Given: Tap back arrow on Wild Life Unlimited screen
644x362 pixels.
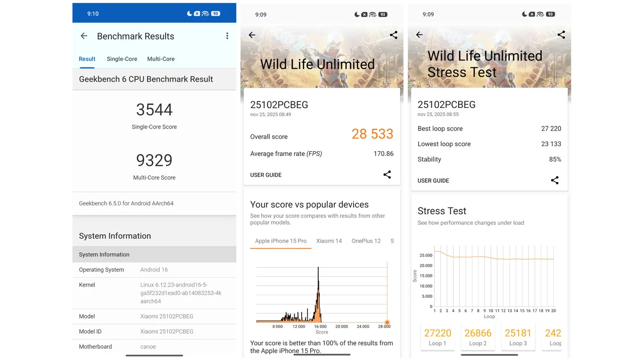Looking at the screenshot, I should 252,35.
